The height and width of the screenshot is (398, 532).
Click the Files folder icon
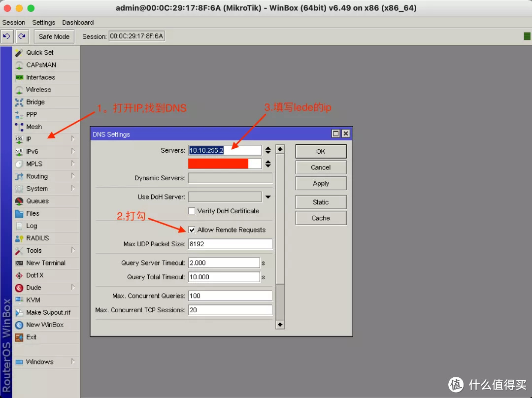click(x=19, y=214)
